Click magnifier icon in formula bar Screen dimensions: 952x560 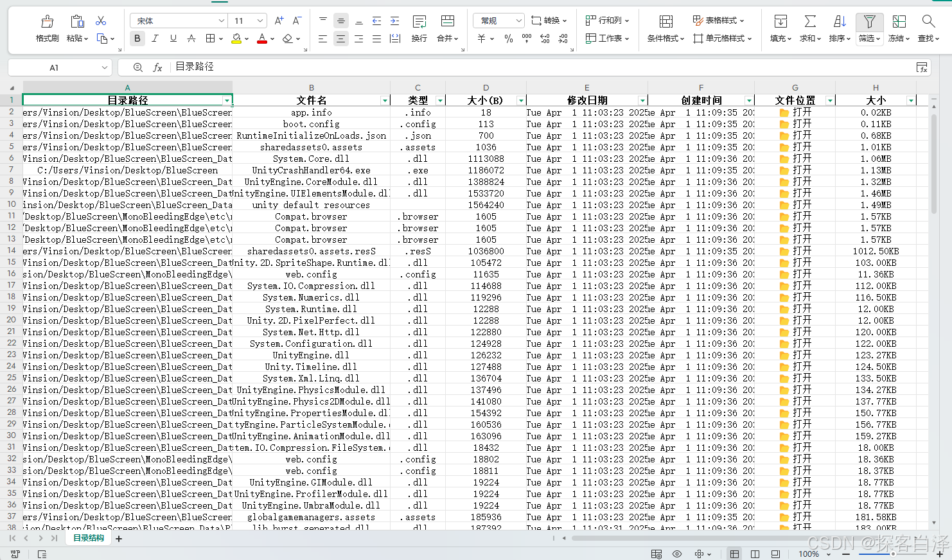137,67
